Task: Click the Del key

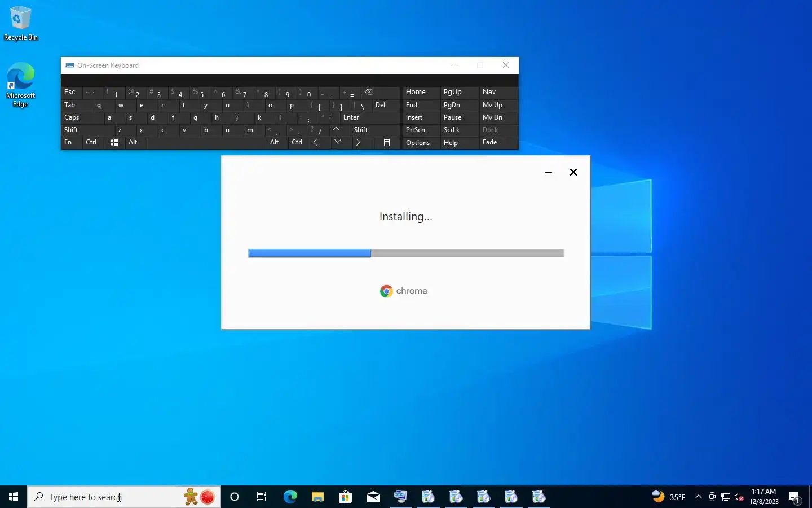Action: click(x=386, y=105)
